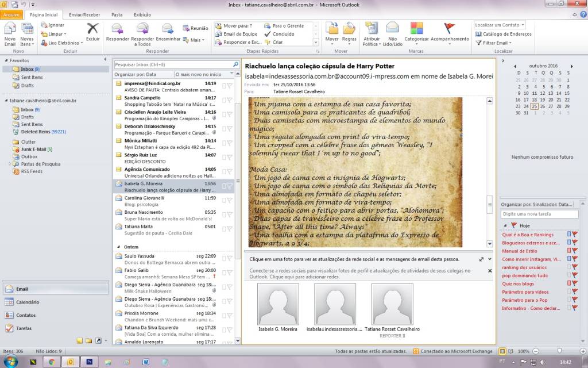
Task: Click the zoom slider in the status bar
Action: [x=560, y=351]
